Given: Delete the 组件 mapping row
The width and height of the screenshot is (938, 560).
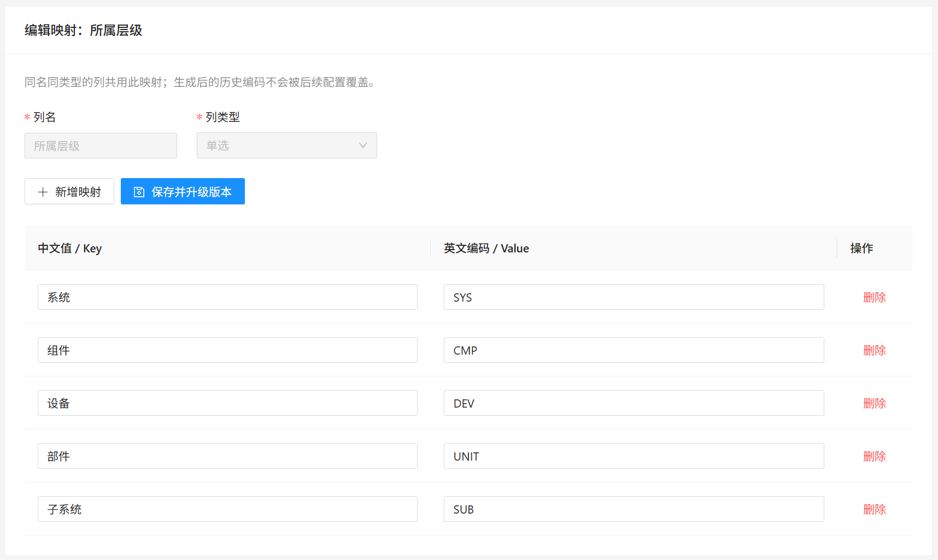Looking at the screenshot, I should click(x=874, y=350).
